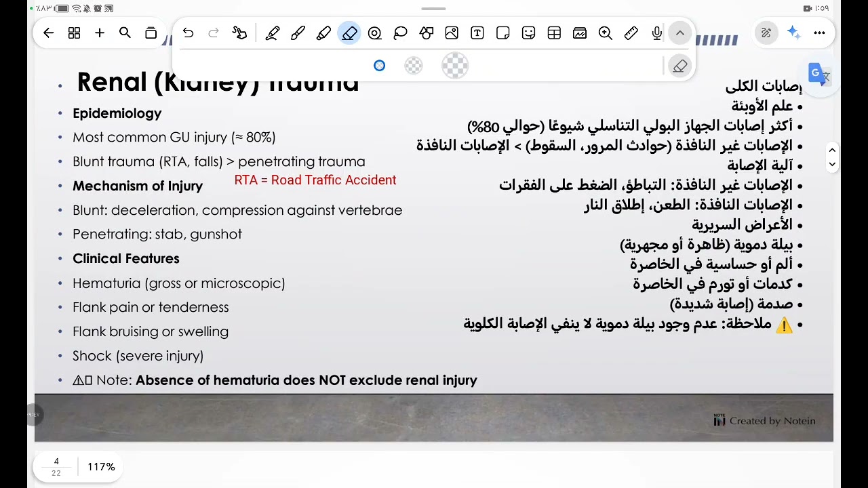Choose the largest eraser size
Screen dimensions: 868x488
pos(455,66)
